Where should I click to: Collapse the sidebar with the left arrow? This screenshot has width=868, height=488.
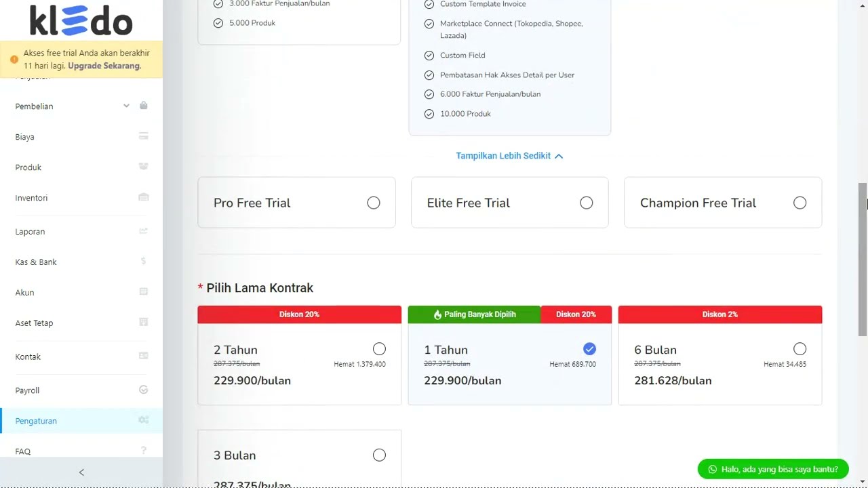click(81, 472)
